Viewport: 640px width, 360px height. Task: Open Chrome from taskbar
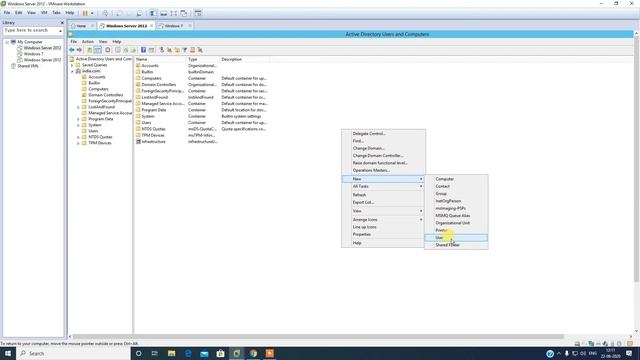[x=253, y=353]
